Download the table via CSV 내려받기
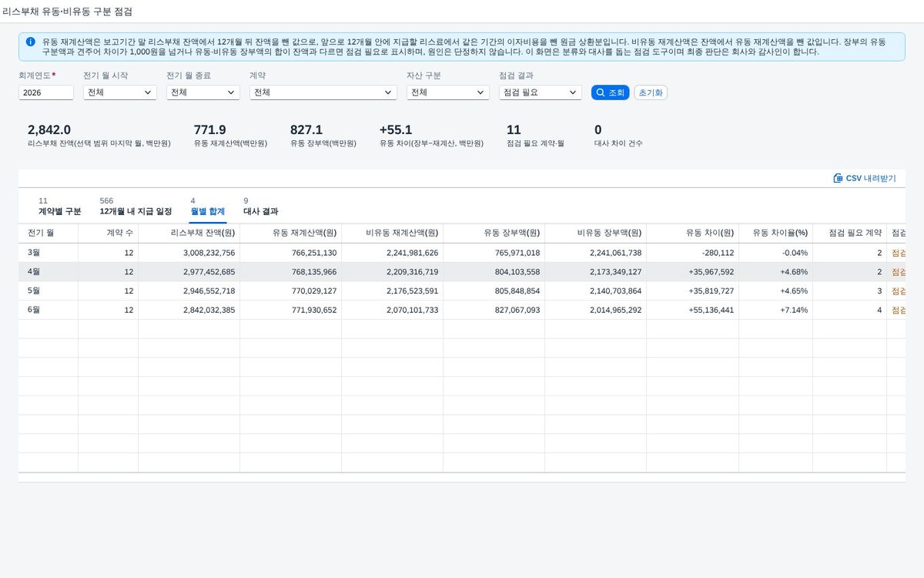924x578 pixels. (x=865, y=178)
